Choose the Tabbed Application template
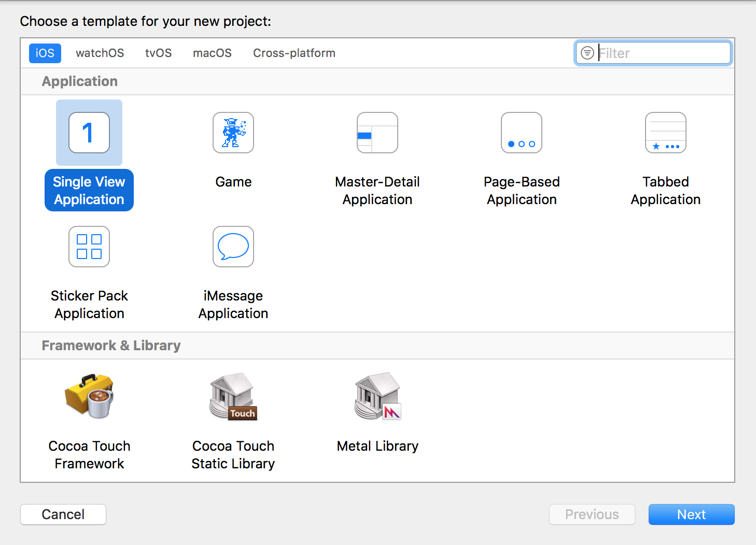This screenshot has height=545, width=756. point(665,133)
